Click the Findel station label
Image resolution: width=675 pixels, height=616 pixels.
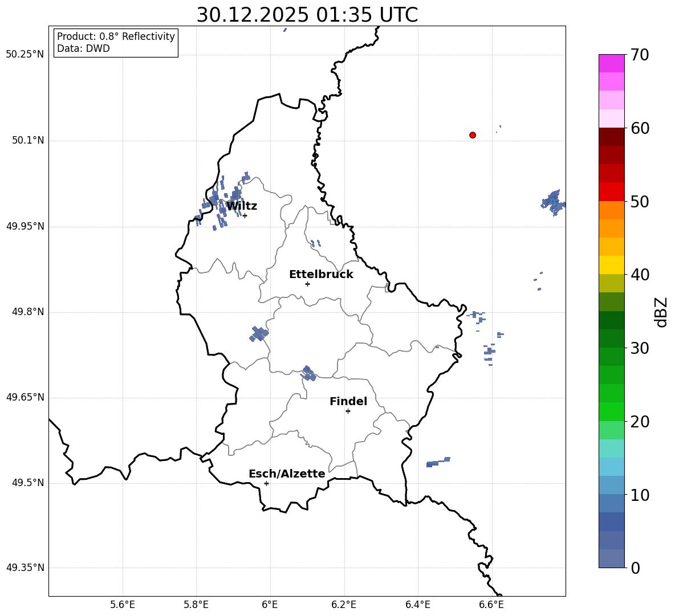tap(348, 401)
